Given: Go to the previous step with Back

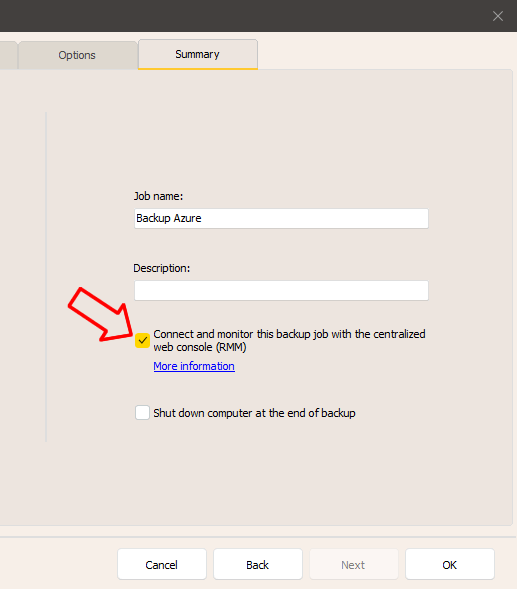Looking at the screenshot, I should pyautogui.click(x=258, y=564).
